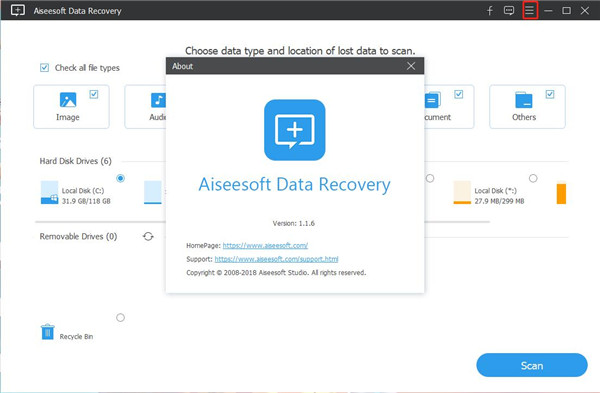Image resolution: width=600 pixels, height=393 pixels.
Task: Click the Removable Drives (0) heading
Action: (78, 236)
